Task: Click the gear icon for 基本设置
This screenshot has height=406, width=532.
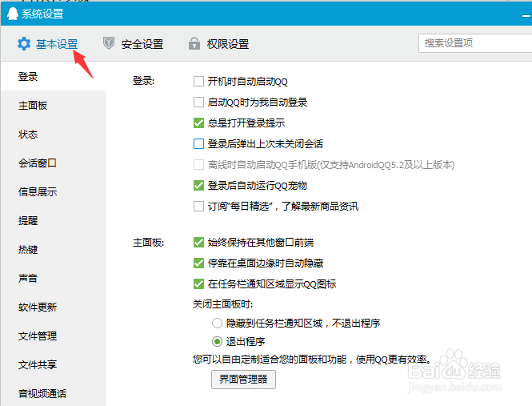Action: pos(24,44)
